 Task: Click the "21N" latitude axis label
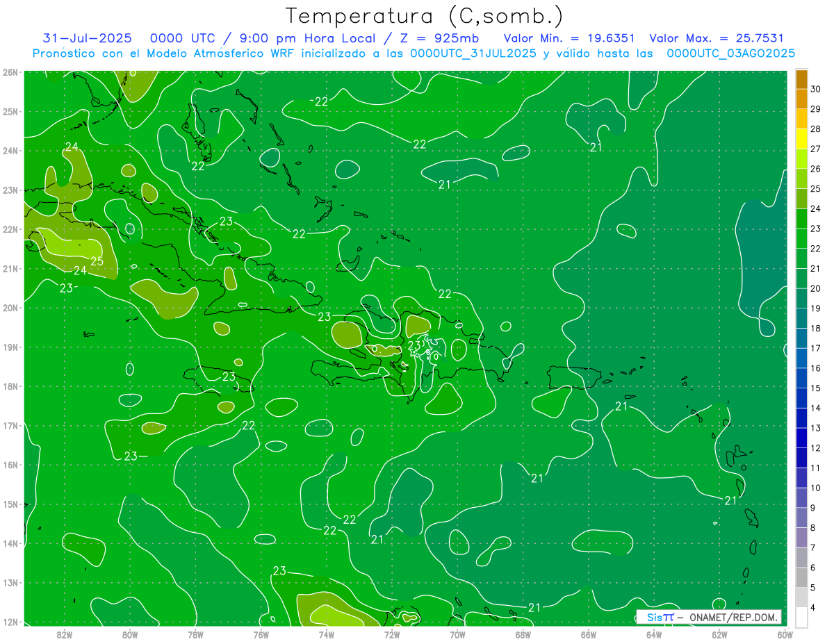10,269
